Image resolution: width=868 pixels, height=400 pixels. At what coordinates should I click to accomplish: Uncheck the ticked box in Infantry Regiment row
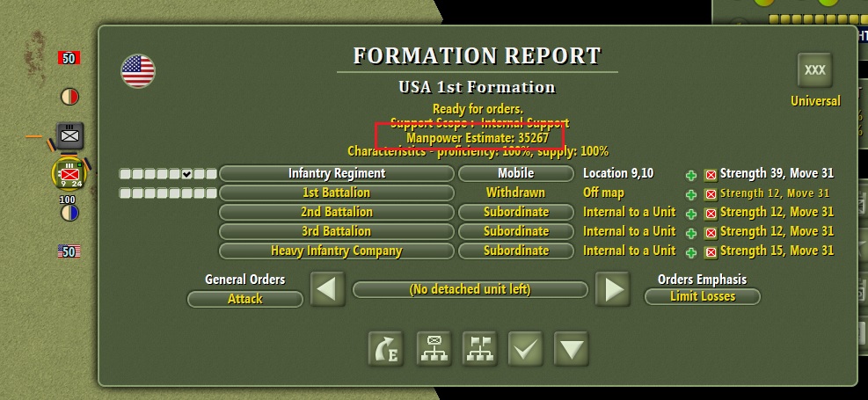pyautogui.click(x=186, y=174)
